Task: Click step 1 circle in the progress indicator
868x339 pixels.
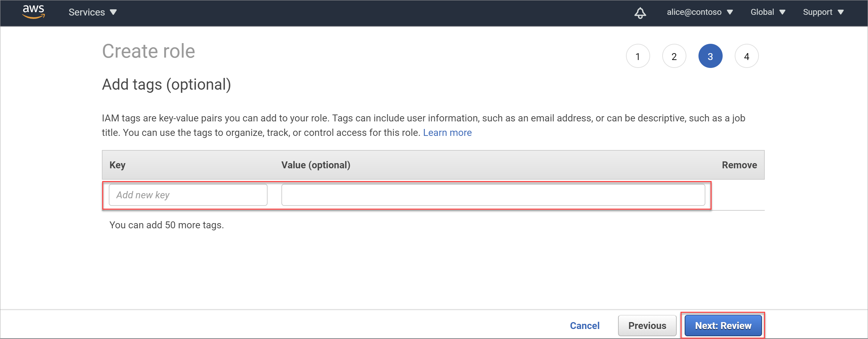Action: [638, 56]
